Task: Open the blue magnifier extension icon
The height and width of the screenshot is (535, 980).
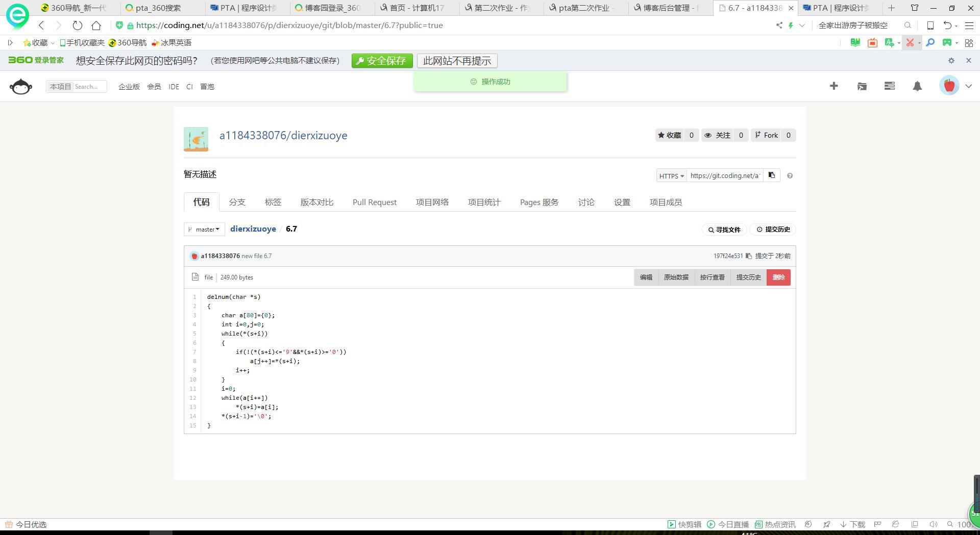Action: (930, 43)
